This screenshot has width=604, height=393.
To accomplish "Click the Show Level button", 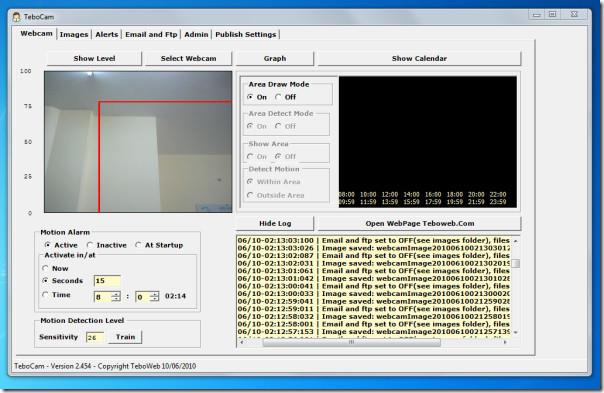I will [94, 59].
